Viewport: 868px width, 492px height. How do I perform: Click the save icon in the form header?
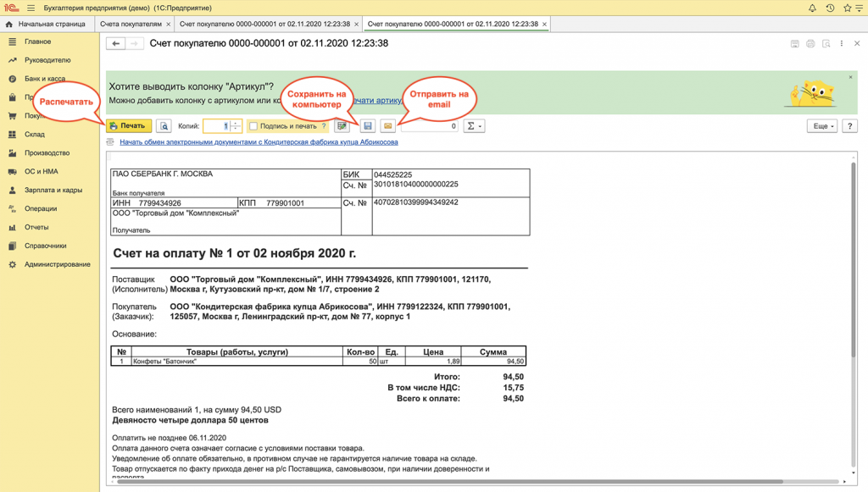click(794, 43)
